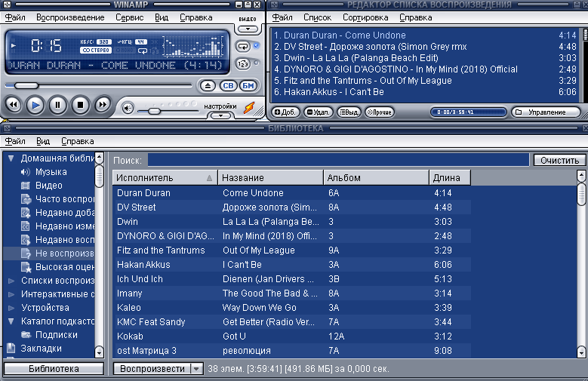This screenshot has width=588, height=381.
Task: Open the Winamp window system menu icon
Action: point(7,5)
